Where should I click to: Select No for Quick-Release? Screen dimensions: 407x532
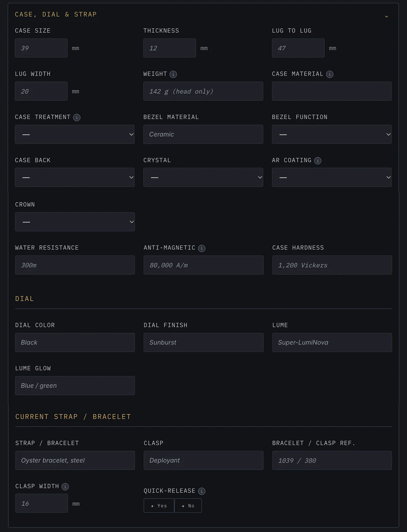coord(188,506)
